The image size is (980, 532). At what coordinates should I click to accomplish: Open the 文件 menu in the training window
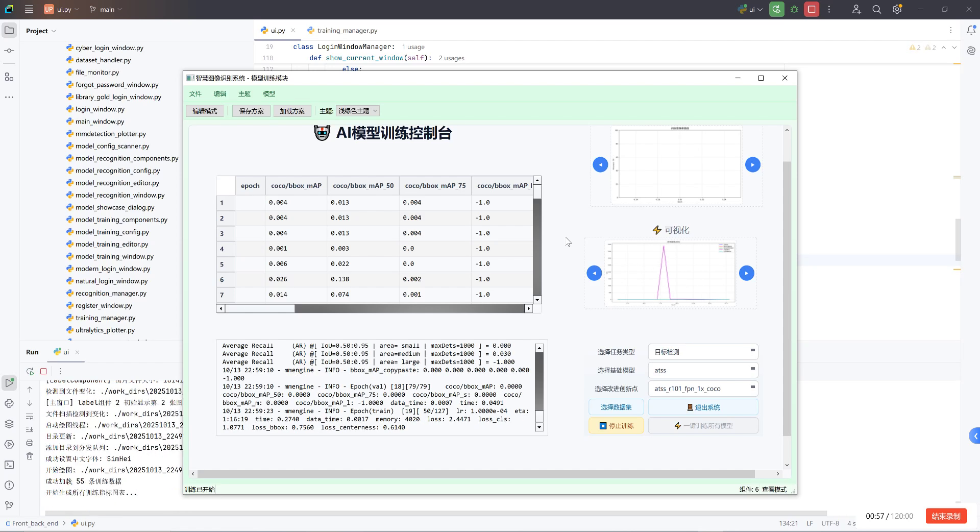tap(195, 93)
